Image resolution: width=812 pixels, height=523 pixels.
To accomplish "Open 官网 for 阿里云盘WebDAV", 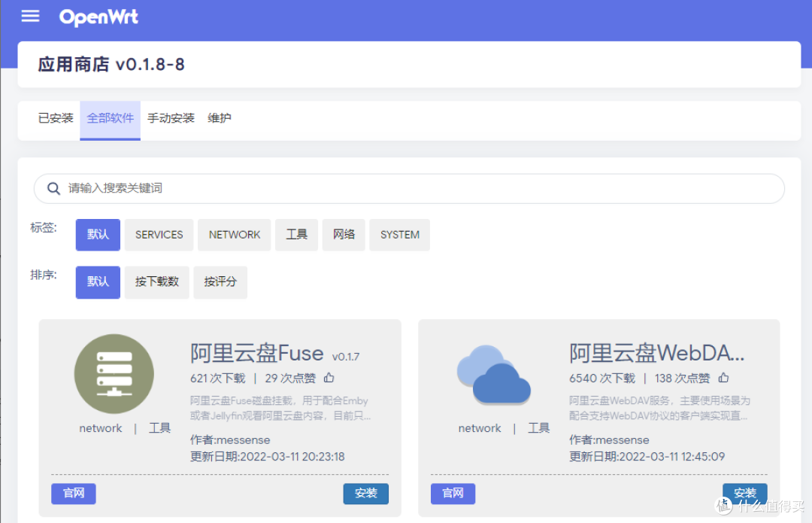I will click(453, 494).
